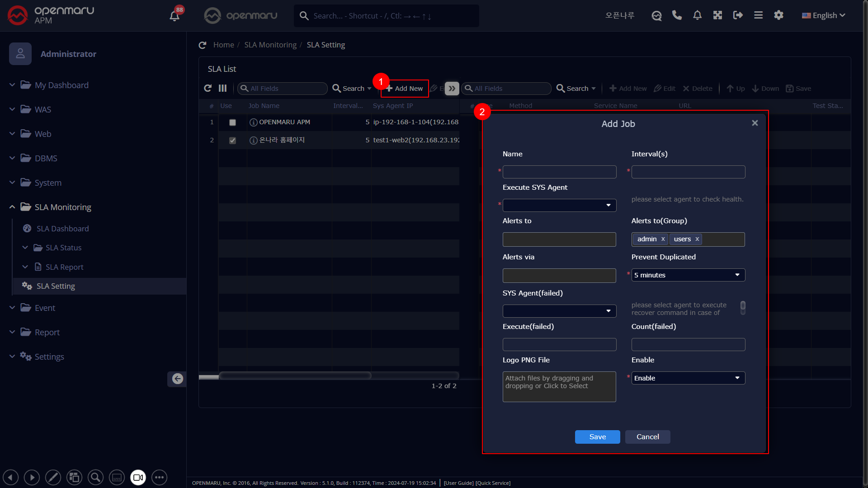The image size is (868, 488).
Task: Click the SLA List refresh icon
Action: pyautogui.click(x=208, y=89)
